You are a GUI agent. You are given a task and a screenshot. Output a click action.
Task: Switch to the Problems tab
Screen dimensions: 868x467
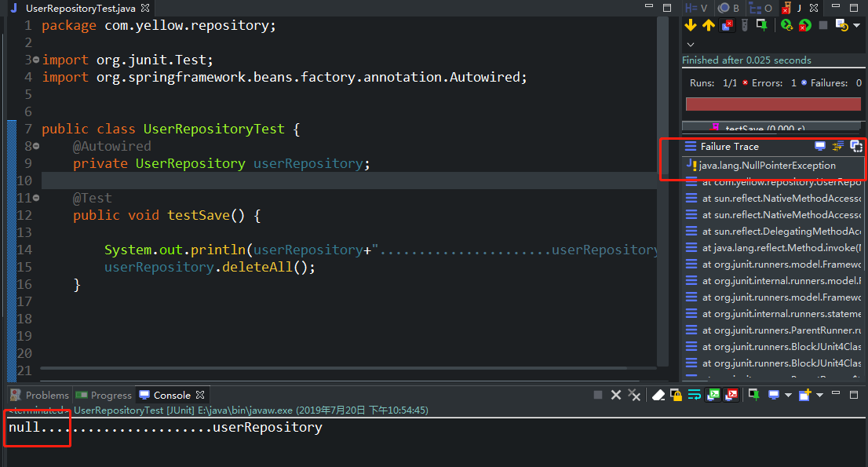(38, 395)
